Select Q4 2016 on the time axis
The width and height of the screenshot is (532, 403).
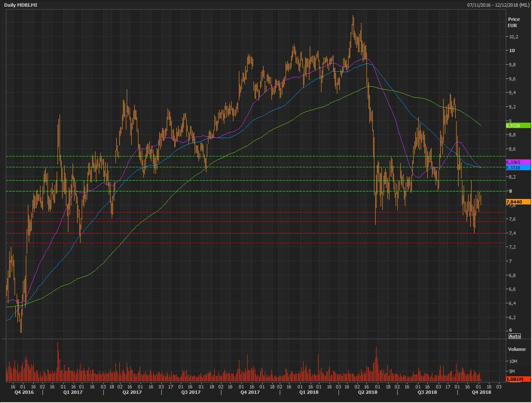[x=24, y=392]
